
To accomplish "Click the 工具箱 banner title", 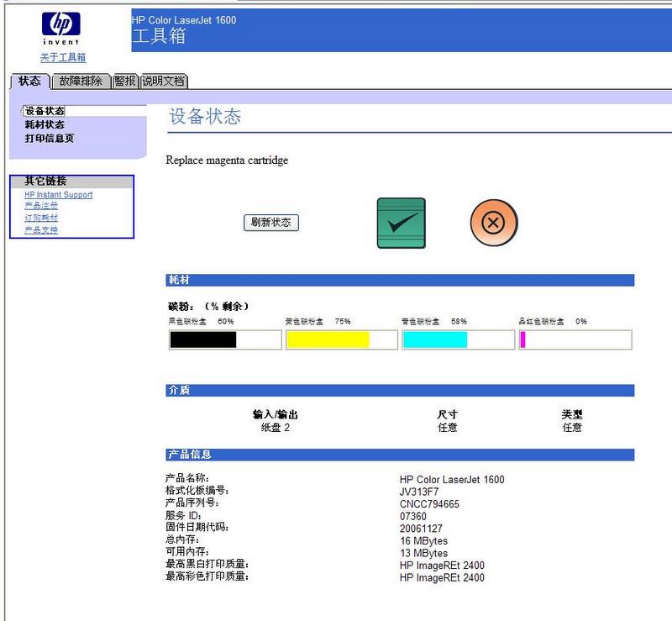I will coord(159,36).
